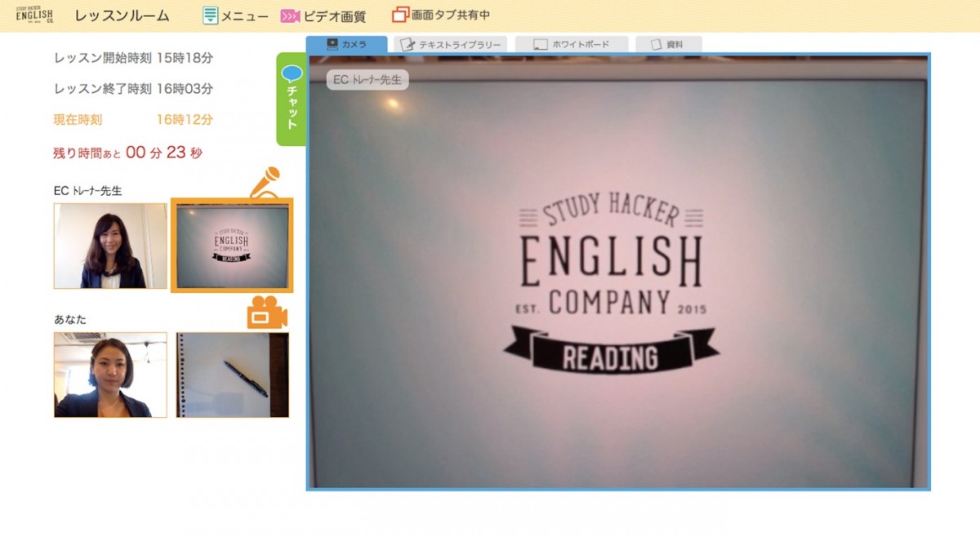
Task: Click the レッスンルーム page title
Action: tap(122, 16)
